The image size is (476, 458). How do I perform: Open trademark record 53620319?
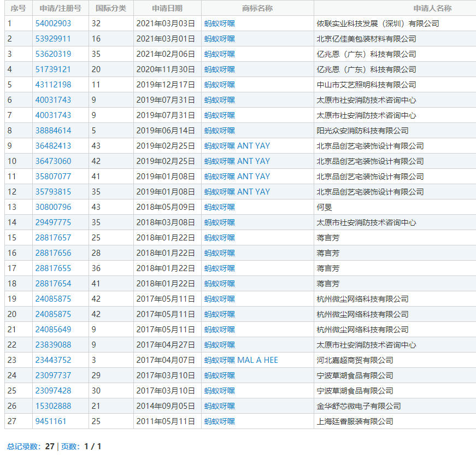tap(53, 54)
